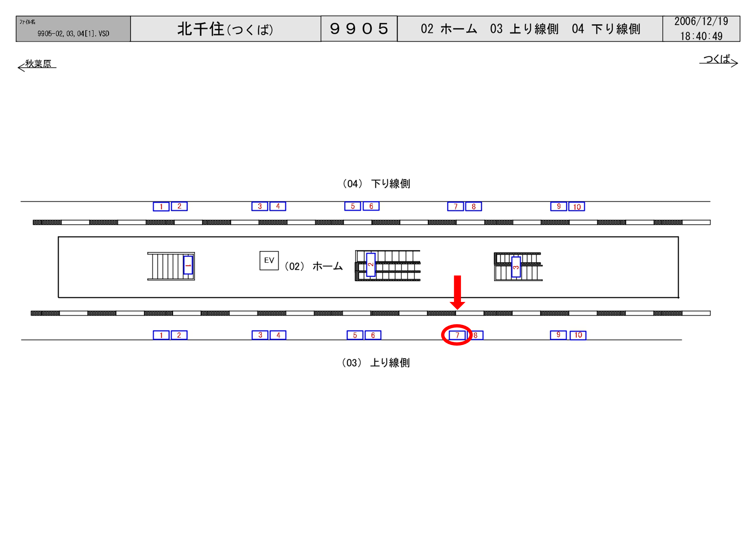
Task: Click escalator marker 2 on the platform
Action: click(370, 264)
